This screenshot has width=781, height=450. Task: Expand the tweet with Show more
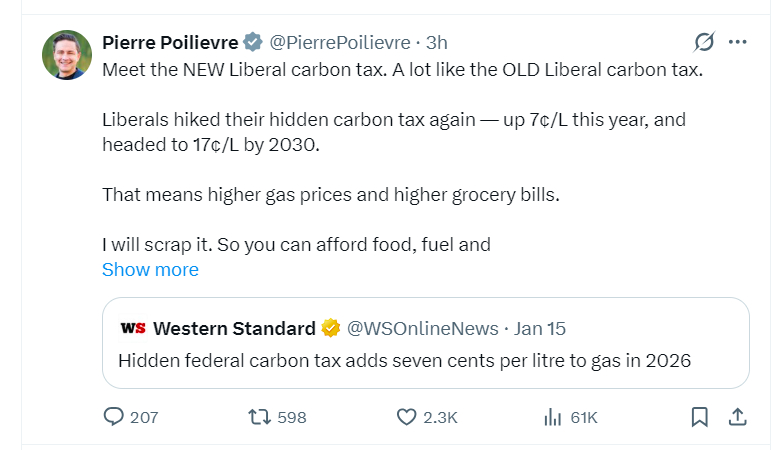pos(150,270)
